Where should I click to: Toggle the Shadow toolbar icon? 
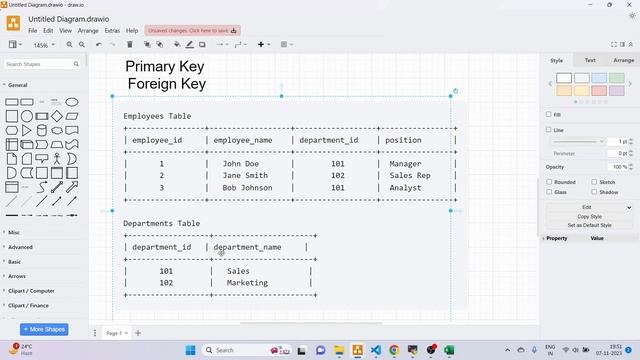coord(202,44)
